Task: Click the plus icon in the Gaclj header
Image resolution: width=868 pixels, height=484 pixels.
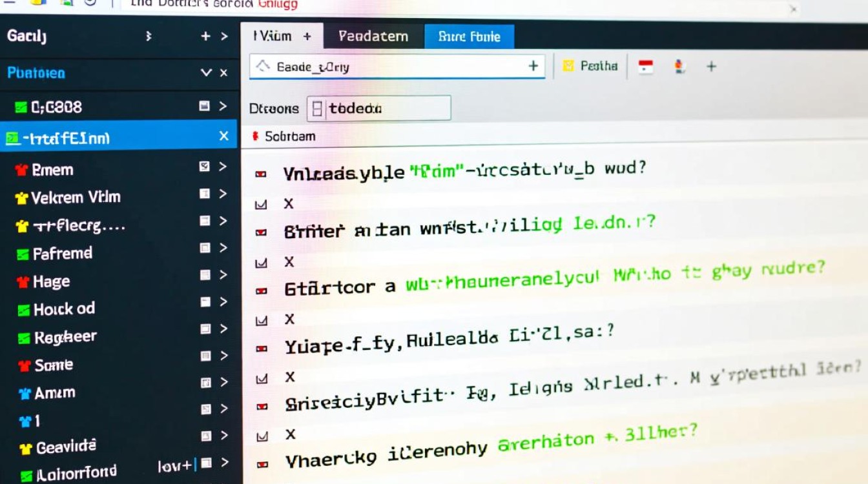Action: pyautogui.click(x=205, y=36)
